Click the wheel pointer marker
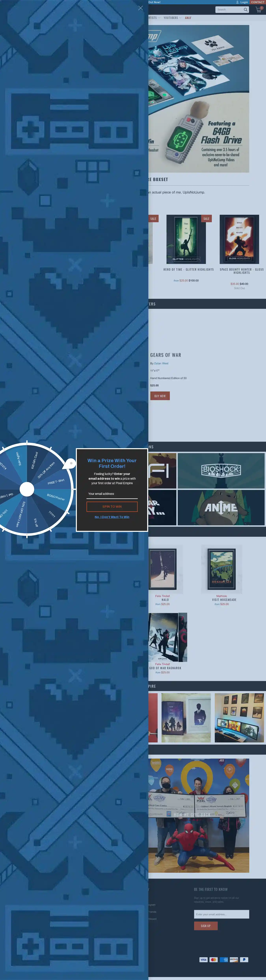 click(70, 463)
